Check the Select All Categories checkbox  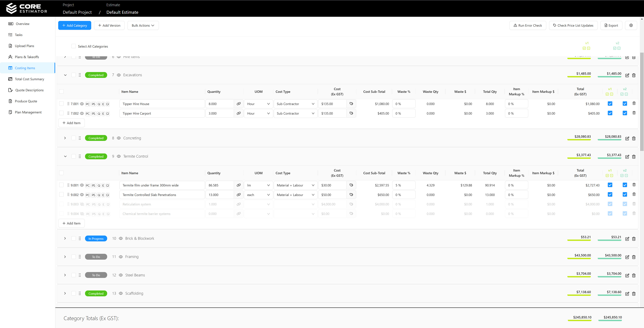click(x=73, y=46)
